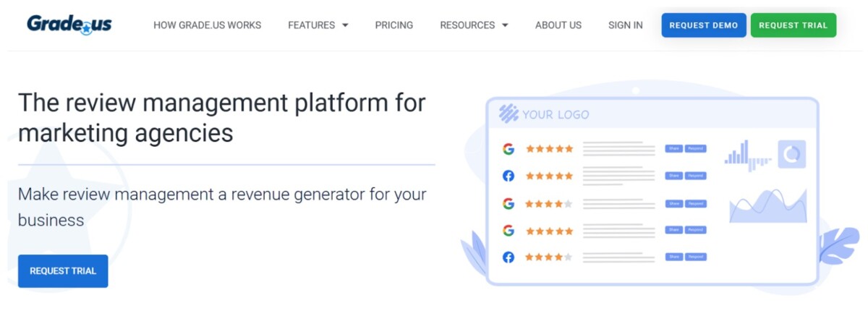Click the last Facebook icon in review list

509,257
